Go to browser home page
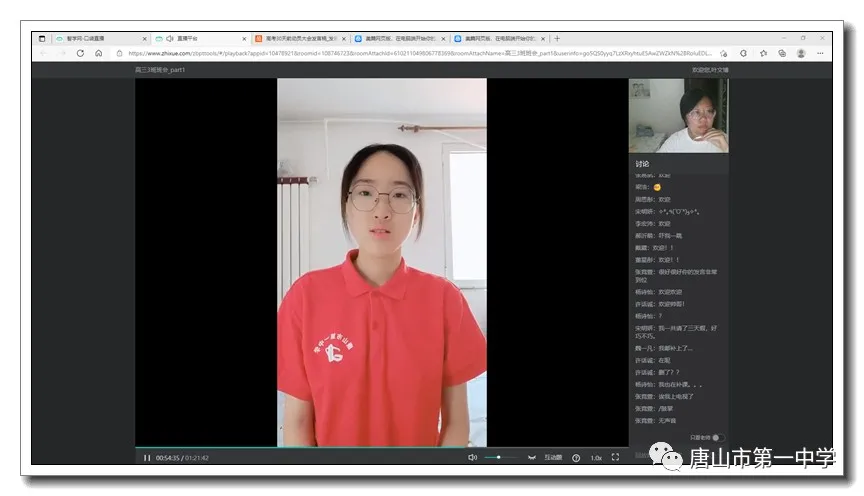Screen dimensions: 864x496 [x=99, y=53]
